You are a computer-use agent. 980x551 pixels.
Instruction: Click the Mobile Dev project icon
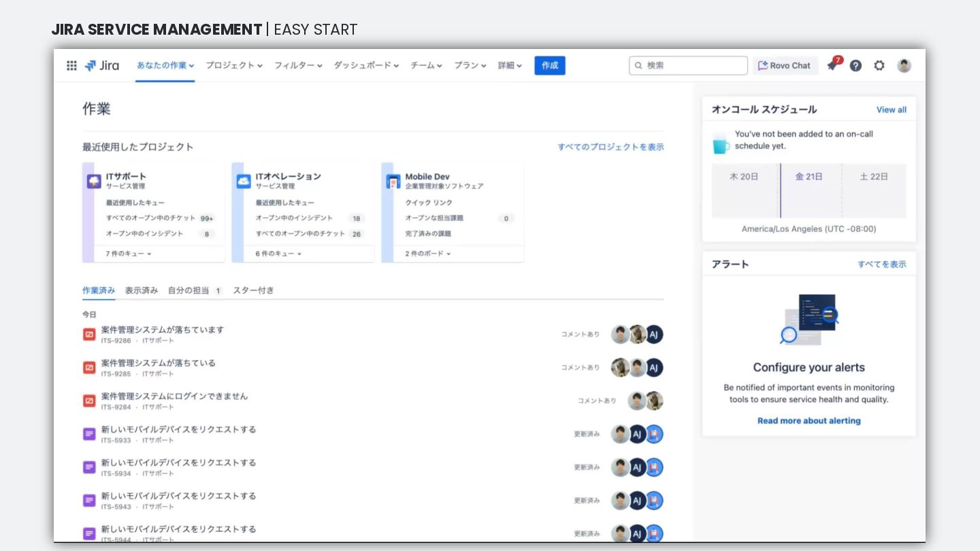coord(393,181)
